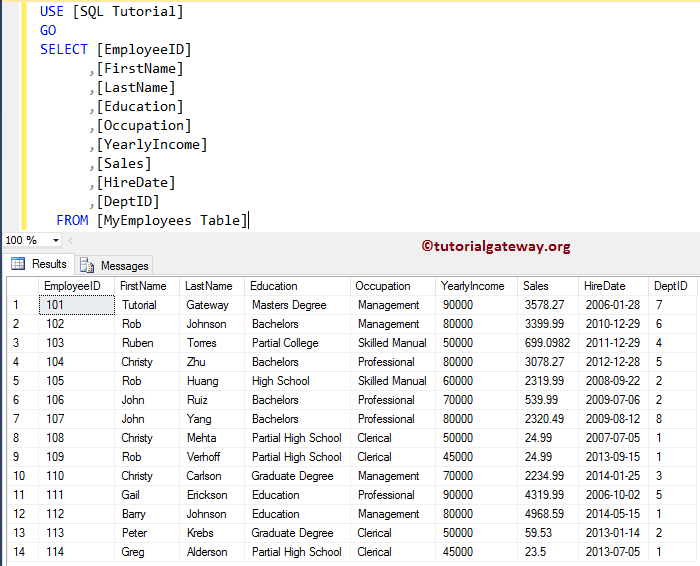The image size is (700, 566).
Task: Select the YearlyIncome column header
Action: point(472,286)
